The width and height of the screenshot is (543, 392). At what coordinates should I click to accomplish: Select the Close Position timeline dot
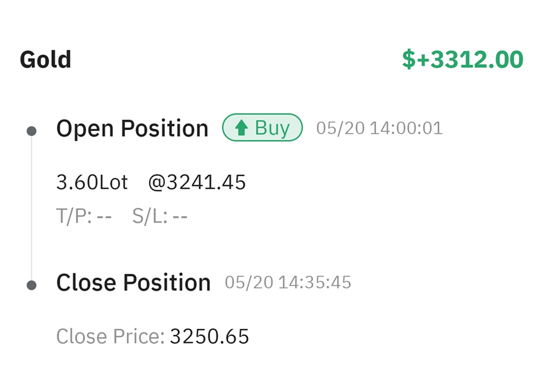click(31, 285)
